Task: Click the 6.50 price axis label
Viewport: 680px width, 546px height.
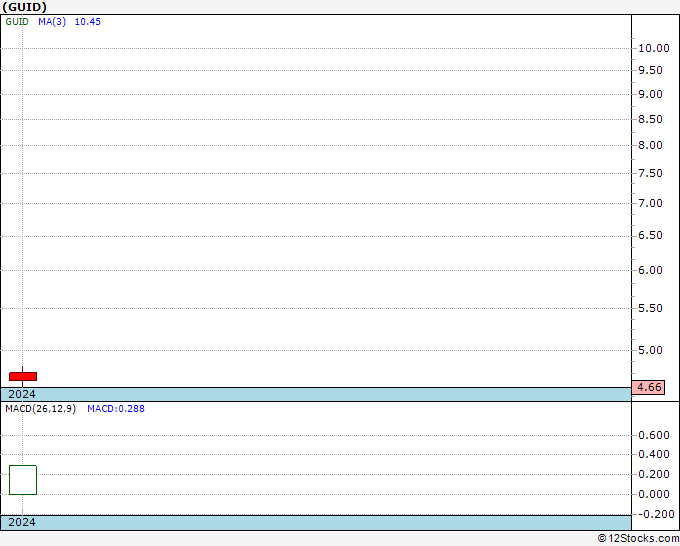Action: point(650,235)
